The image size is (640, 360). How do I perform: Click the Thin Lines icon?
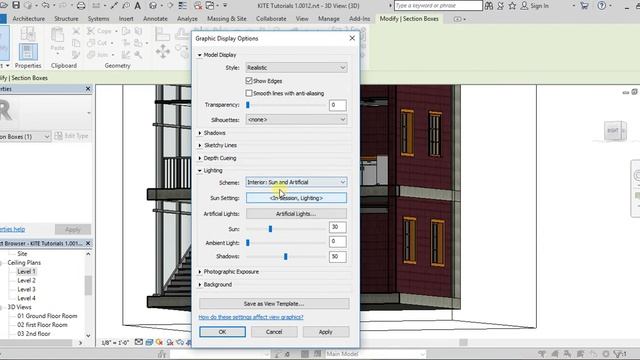point(182,6)
